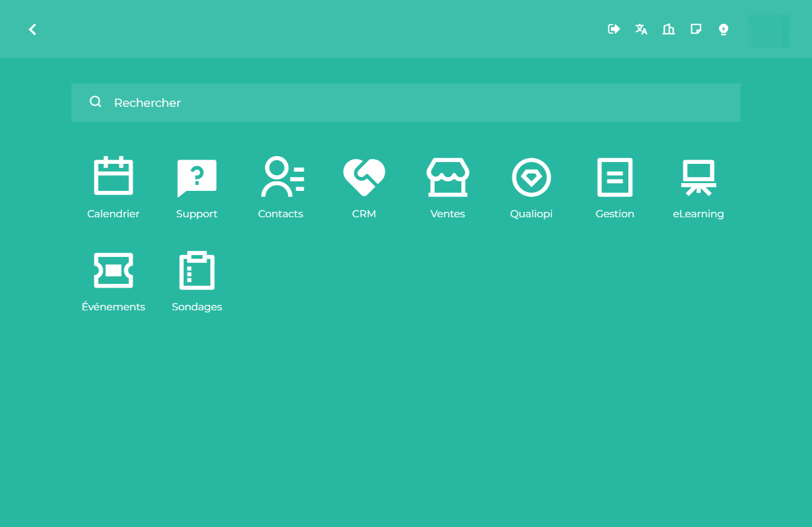
Task: Click the company buildings icon
Action: (668, 29)
